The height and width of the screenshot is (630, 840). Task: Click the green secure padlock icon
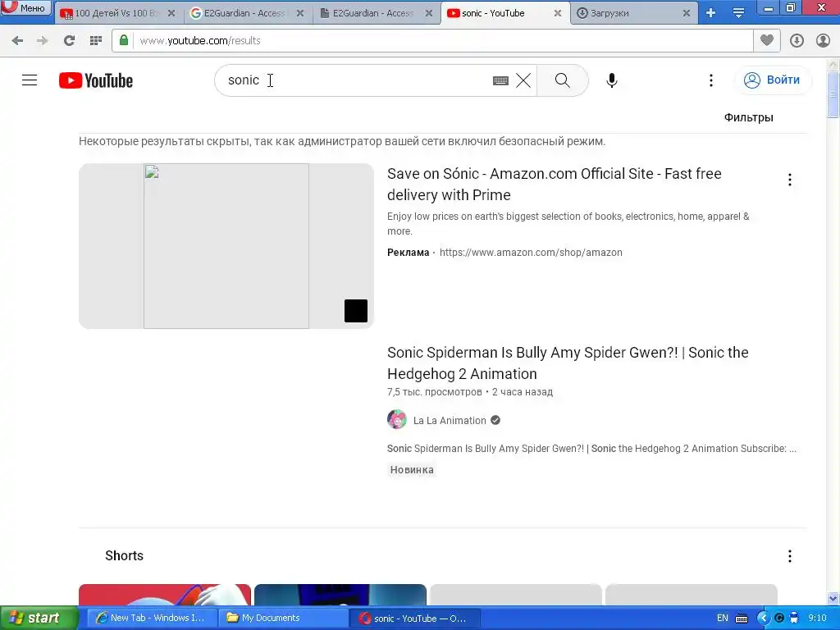[x=124, y=40]
